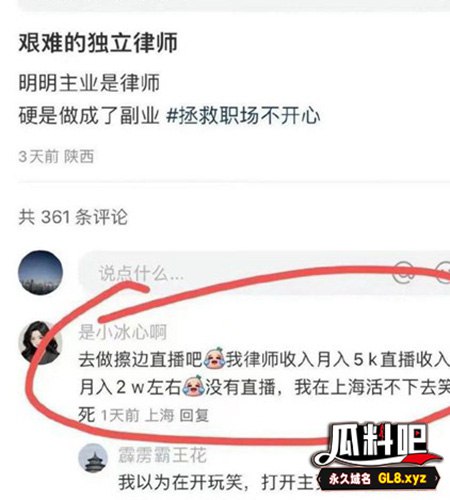Click the post title 艰难的独立律师

(98, 42)
